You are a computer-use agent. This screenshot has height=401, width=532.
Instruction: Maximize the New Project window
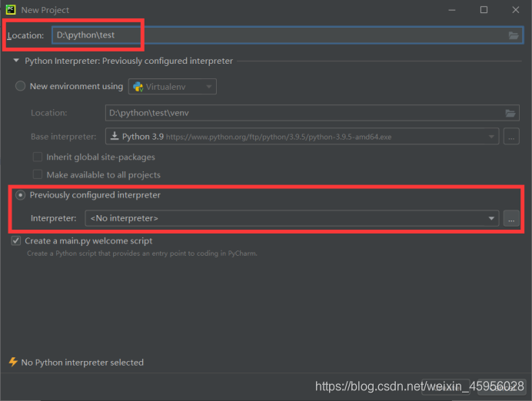point(484,10)
